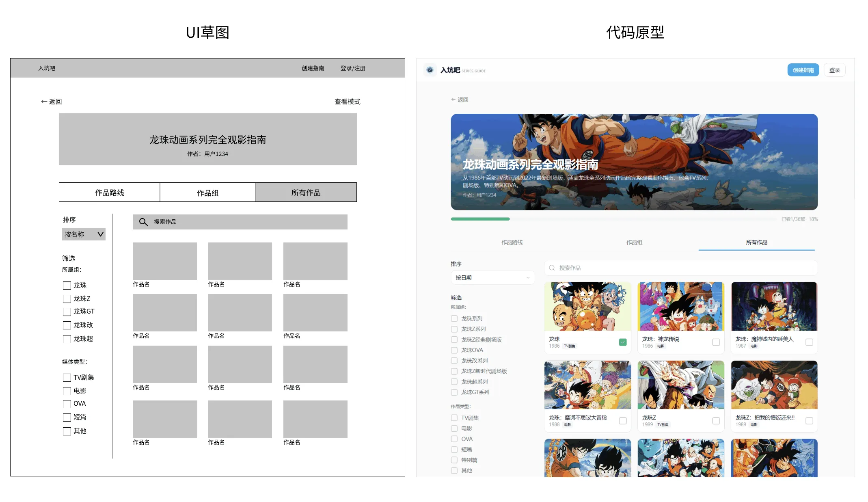The height and width of the screenshot is (502, 868).
Task: Check the 龙珠Z新时代剧场版 filter in the prototype
Action: point(454,371)
